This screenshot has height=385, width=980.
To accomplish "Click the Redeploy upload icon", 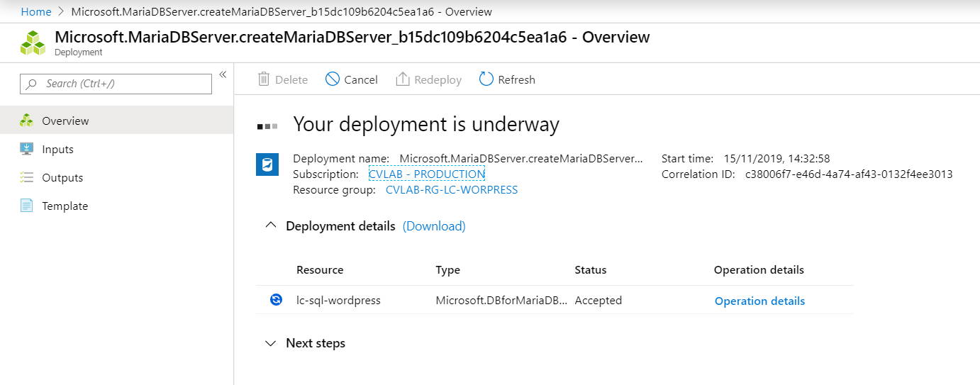I will click(403, 79).
